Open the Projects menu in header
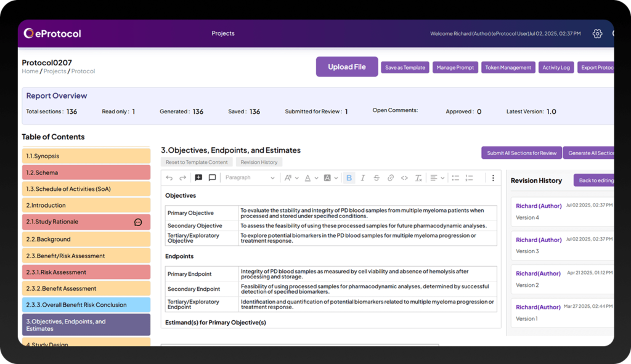The width and height of the screenshot is (631, 364). pyautogui.click(x=223, y=33)
